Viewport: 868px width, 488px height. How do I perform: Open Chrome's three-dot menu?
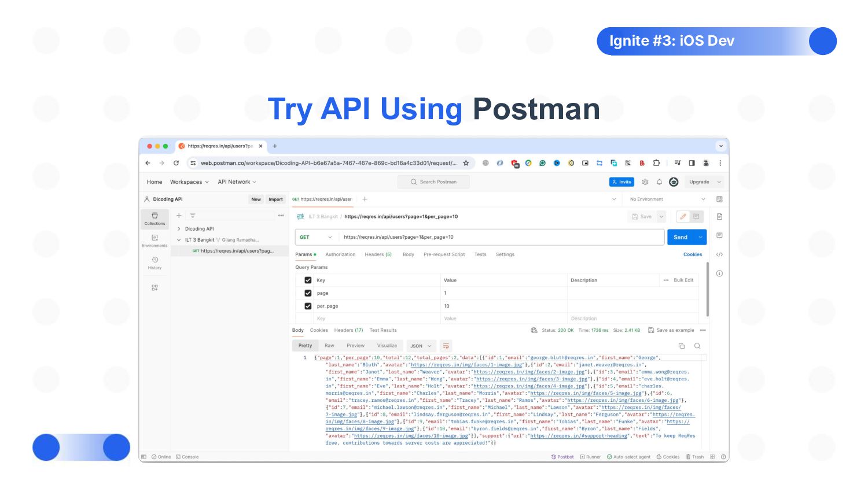(720, 163)
